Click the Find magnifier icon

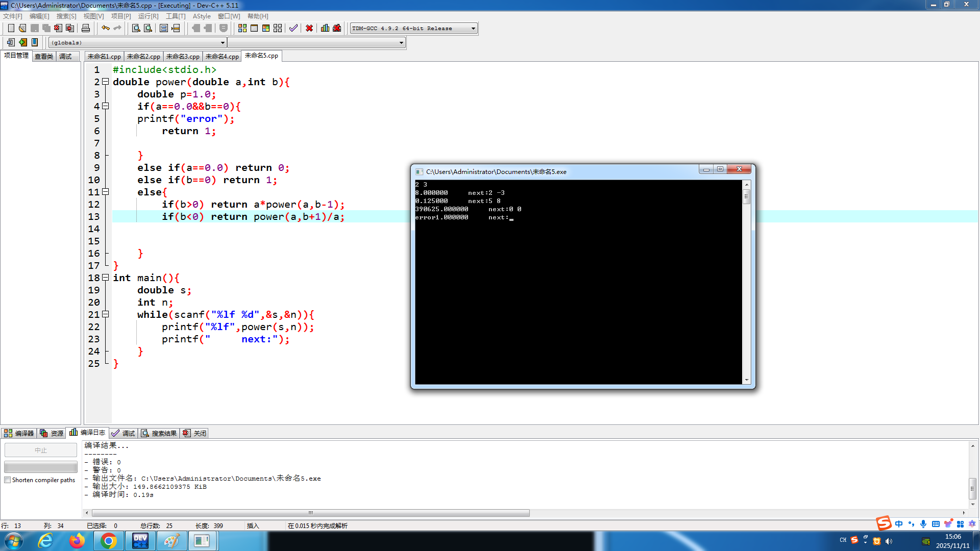(136, 28)
